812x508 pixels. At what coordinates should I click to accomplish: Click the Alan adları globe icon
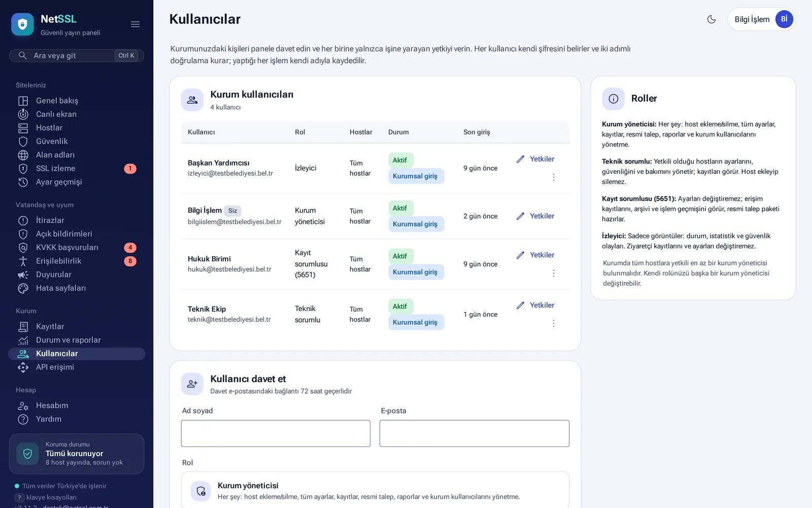coord(23,155)
